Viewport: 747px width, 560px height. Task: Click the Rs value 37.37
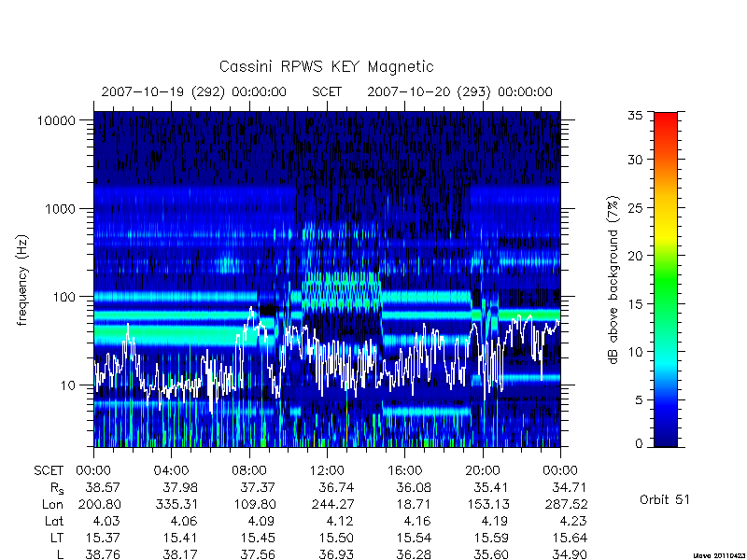(258, 488)
